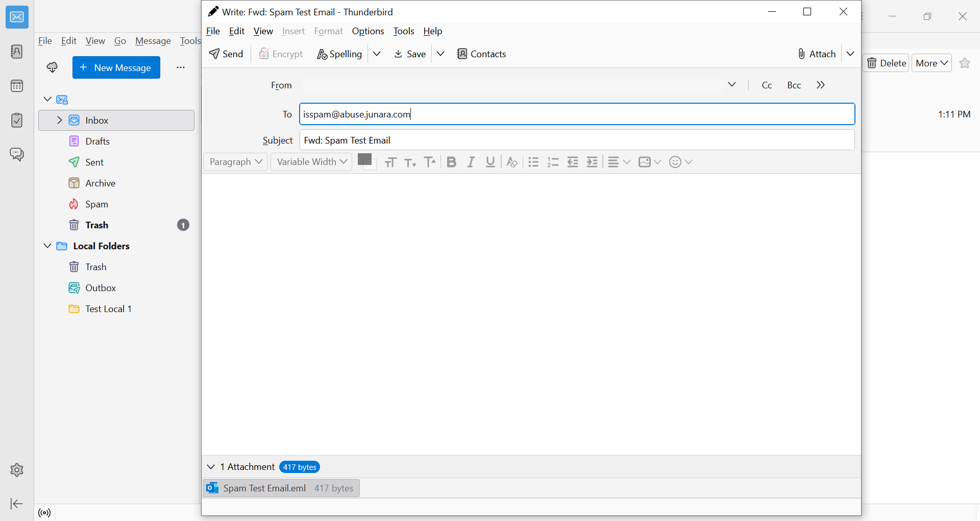The image size is (980, 521).
Task: Click the default font size icon
Action: tap(391, 162)
